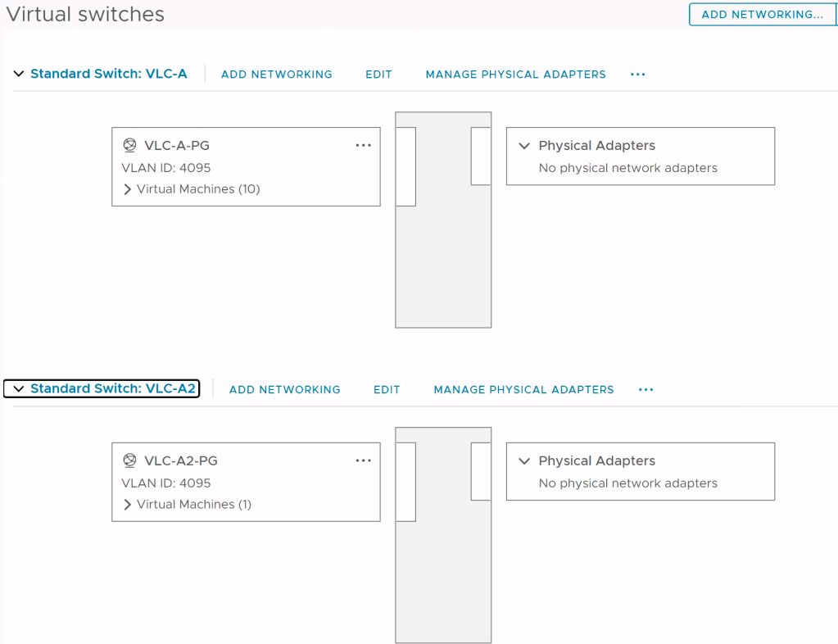
Task: Click EDIT for Standard Switch VLC-A2
Action: pos(387,390)
